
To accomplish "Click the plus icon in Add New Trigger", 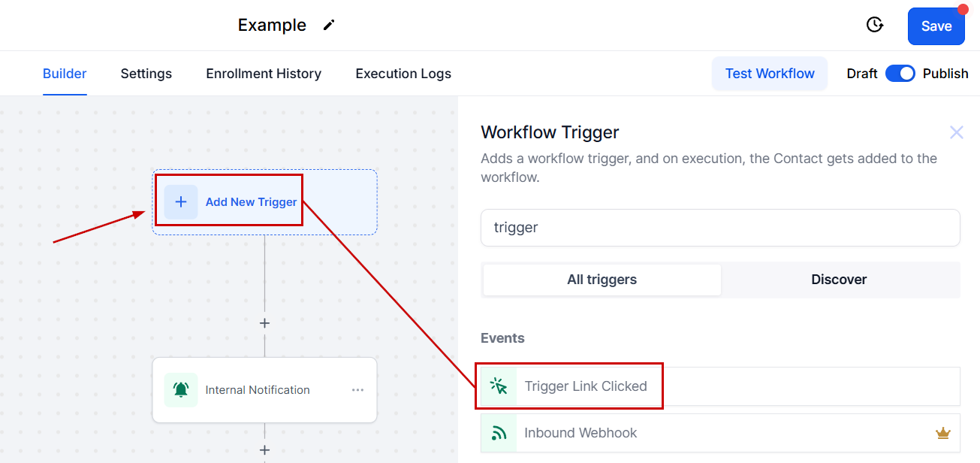I will click(x=181, y=202).
